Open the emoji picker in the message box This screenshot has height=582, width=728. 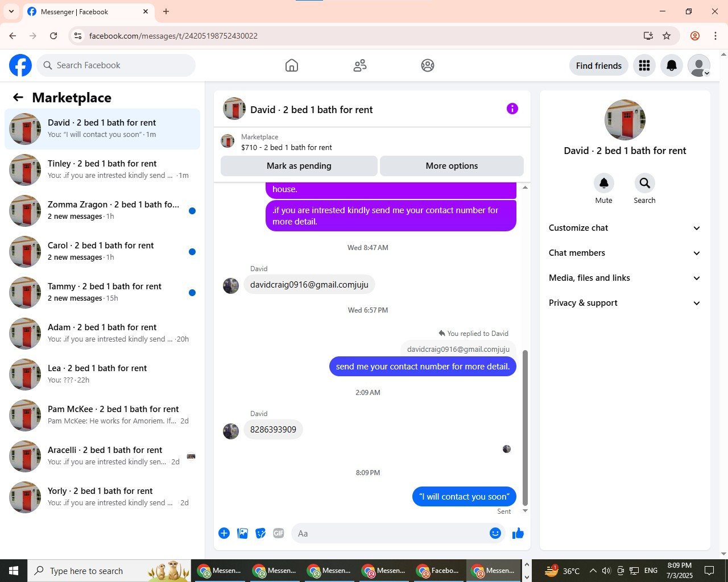pos(495,533)
